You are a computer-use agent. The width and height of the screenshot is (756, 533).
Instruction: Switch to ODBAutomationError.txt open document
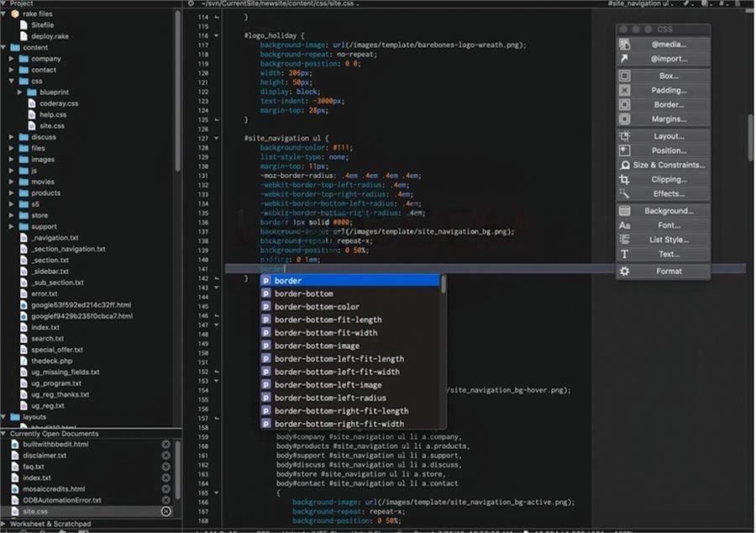(x=61, y=500)
